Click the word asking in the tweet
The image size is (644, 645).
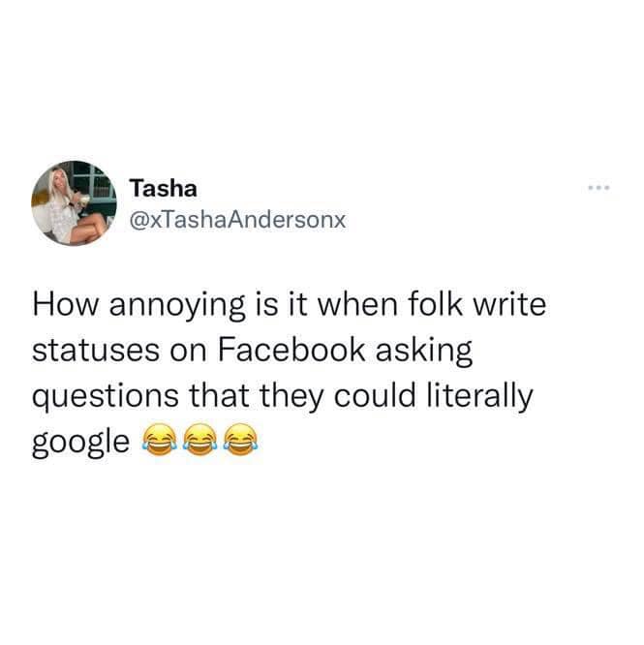point(424,352)
